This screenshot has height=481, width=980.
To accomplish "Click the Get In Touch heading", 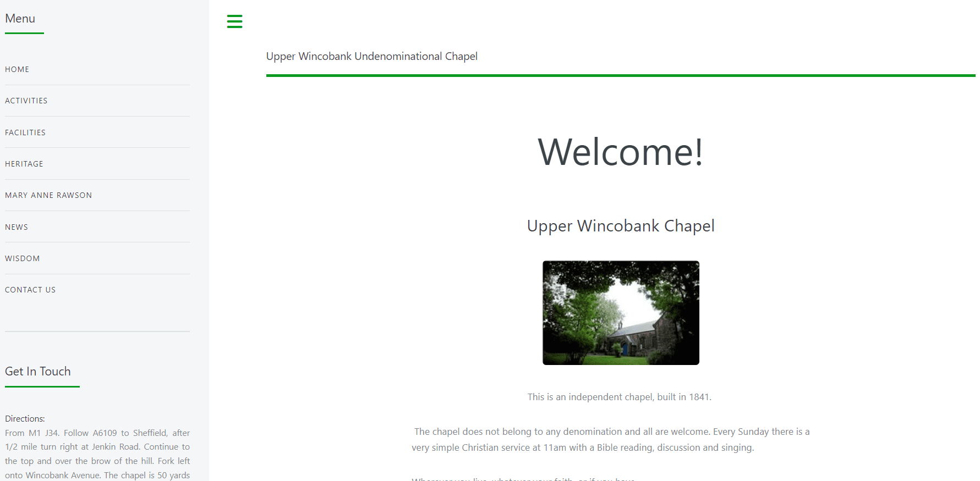I will click(x=38, y=372).
